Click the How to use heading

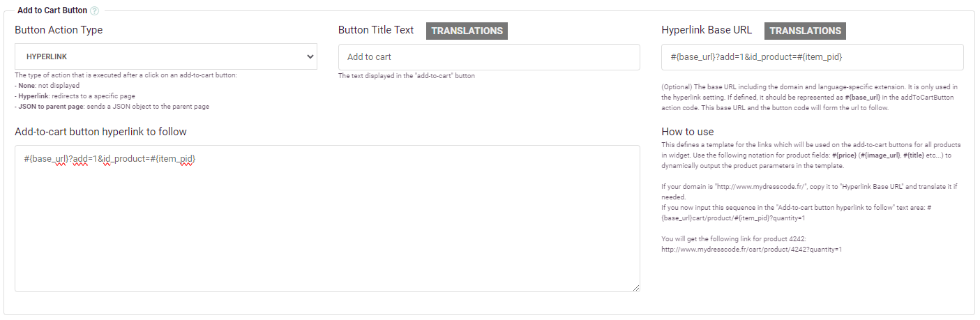click(687, 131)
